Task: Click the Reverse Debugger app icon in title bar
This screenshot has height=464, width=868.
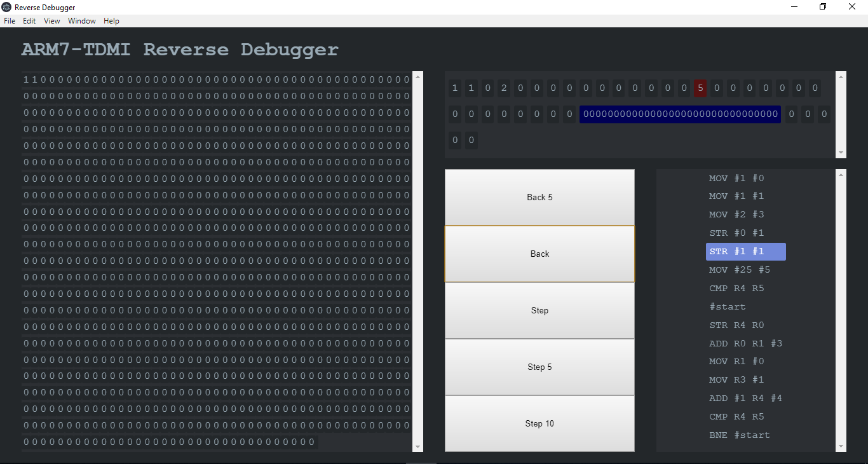Action: [x=6, y=7]
